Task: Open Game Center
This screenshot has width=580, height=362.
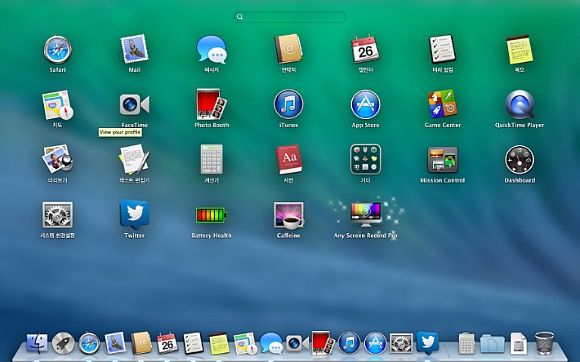Action: click(442, 104)
